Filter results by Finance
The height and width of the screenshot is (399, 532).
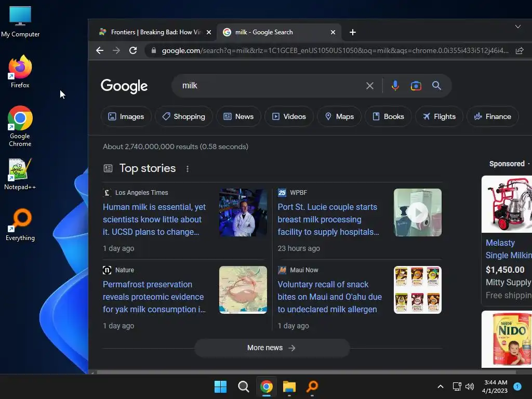493,117
